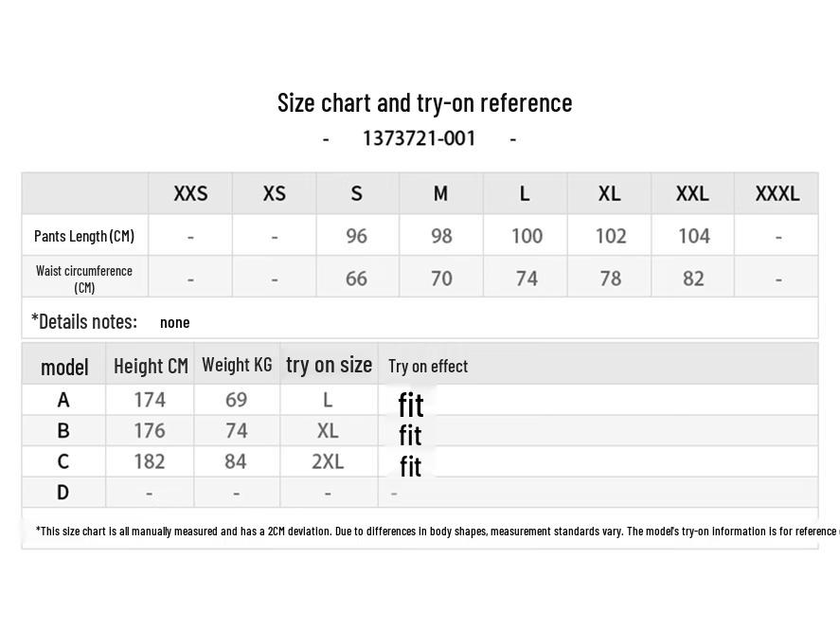Click the 2XL try-on size cell
840x631 pixels.
click(x=328, y=461)
